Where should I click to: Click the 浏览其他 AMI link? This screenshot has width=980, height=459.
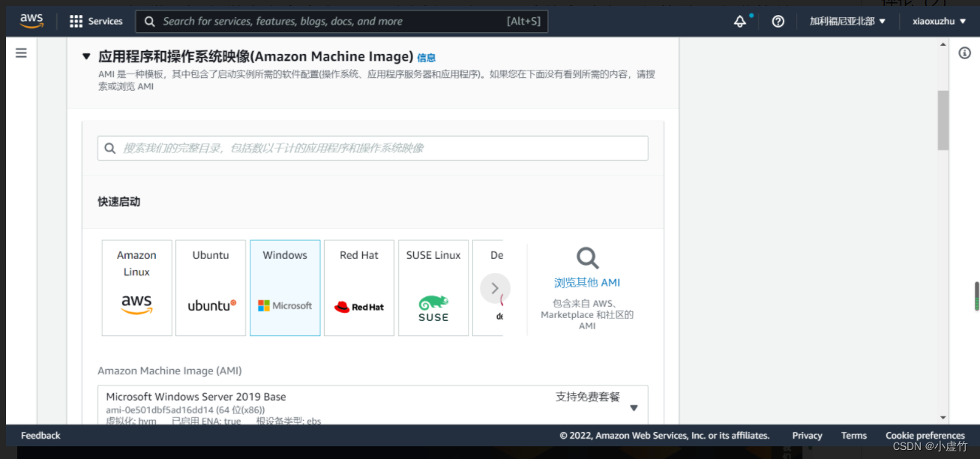(x=587, y=283)
